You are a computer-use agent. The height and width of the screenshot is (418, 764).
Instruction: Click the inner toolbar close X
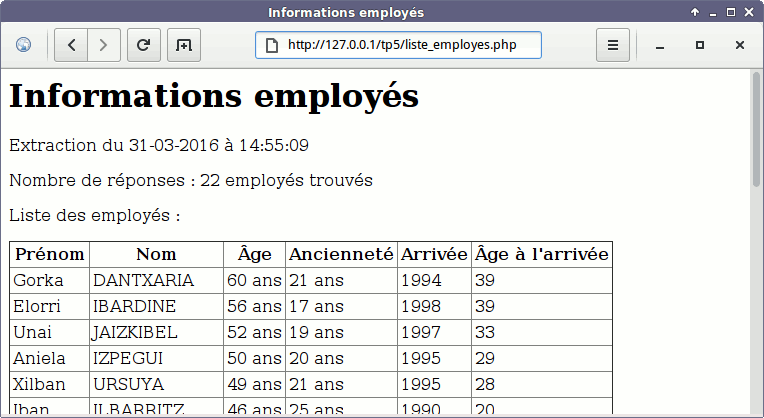point(740,45)
